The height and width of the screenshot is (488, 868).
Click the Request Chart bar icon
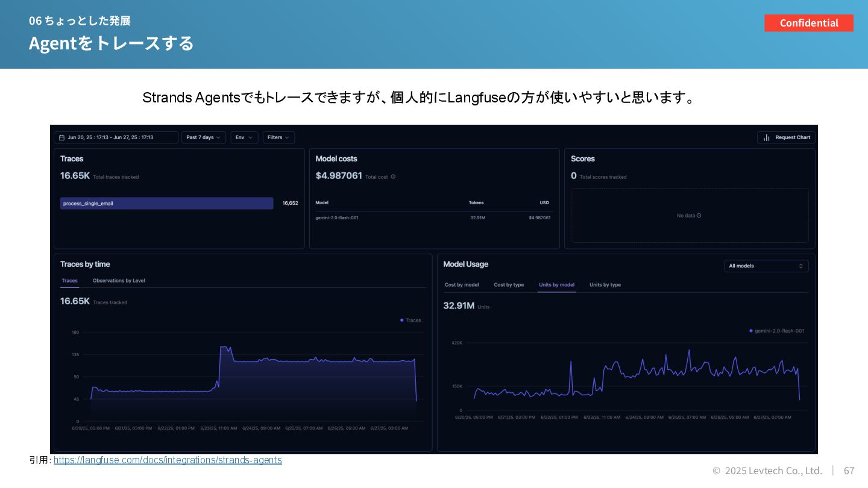point(767,137)
